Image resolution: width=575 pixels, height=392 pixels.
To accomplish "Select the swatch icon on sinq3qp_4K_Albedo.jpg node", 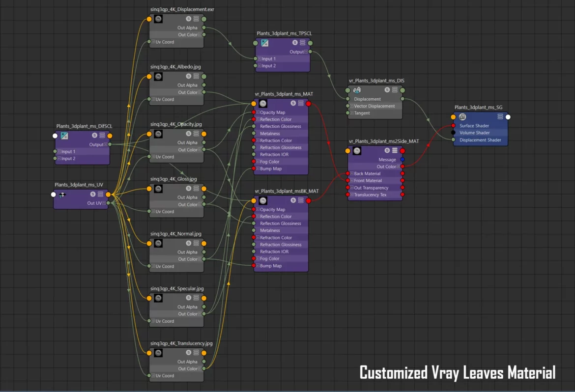I will [158, 77].
